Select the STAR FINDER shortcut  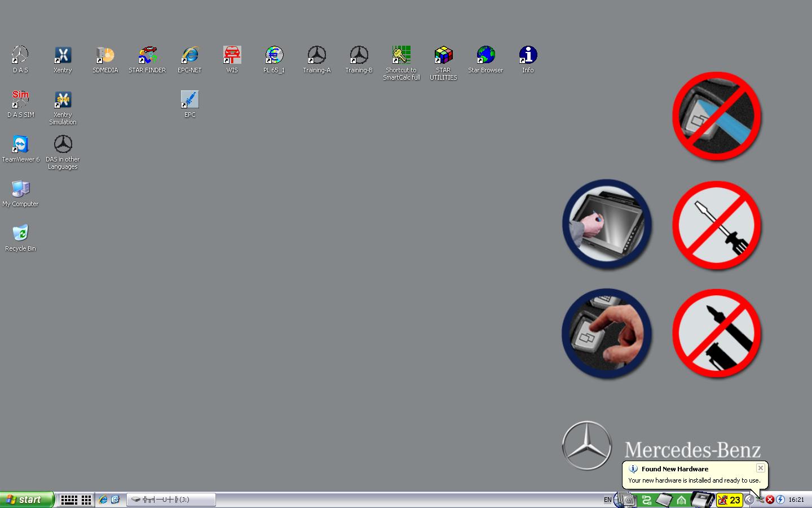point(147,56)
